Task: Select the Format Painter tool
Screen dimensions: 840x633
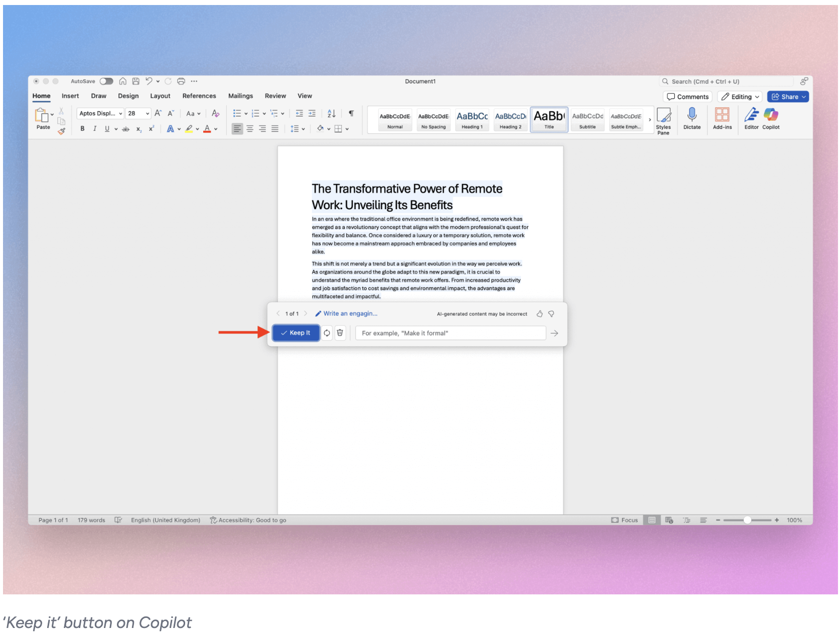Action: tap(62, 131)
